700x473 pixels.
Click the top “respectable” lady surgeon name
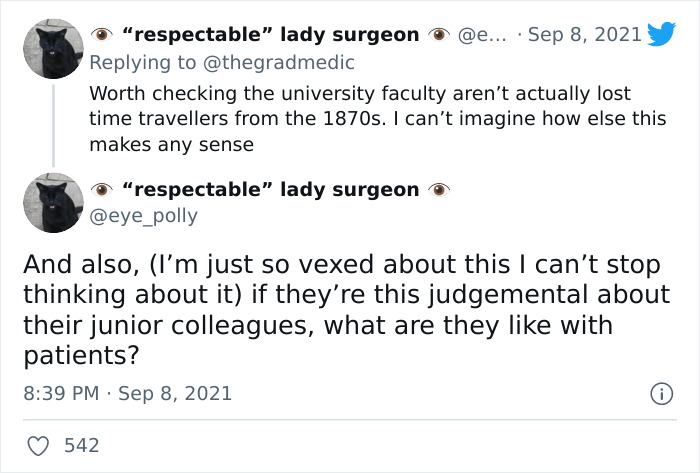[x=270, y=35]
